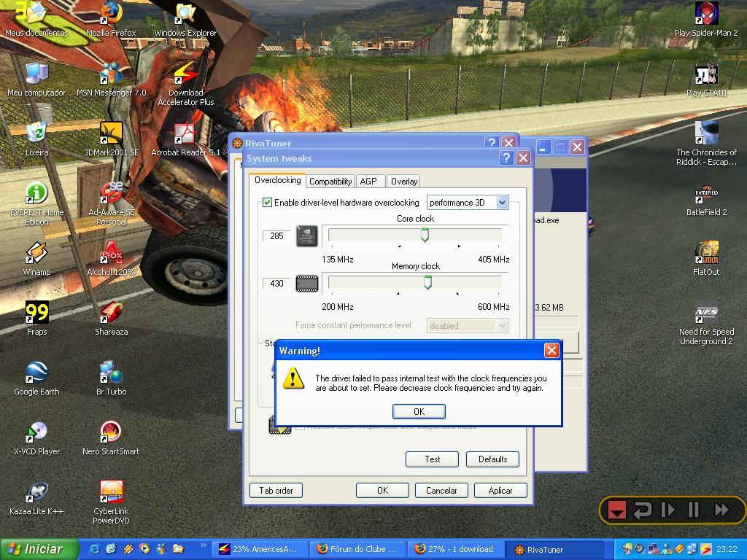747x560 pixels.
Task: Click the Tab order button
Action: [276, 491]
